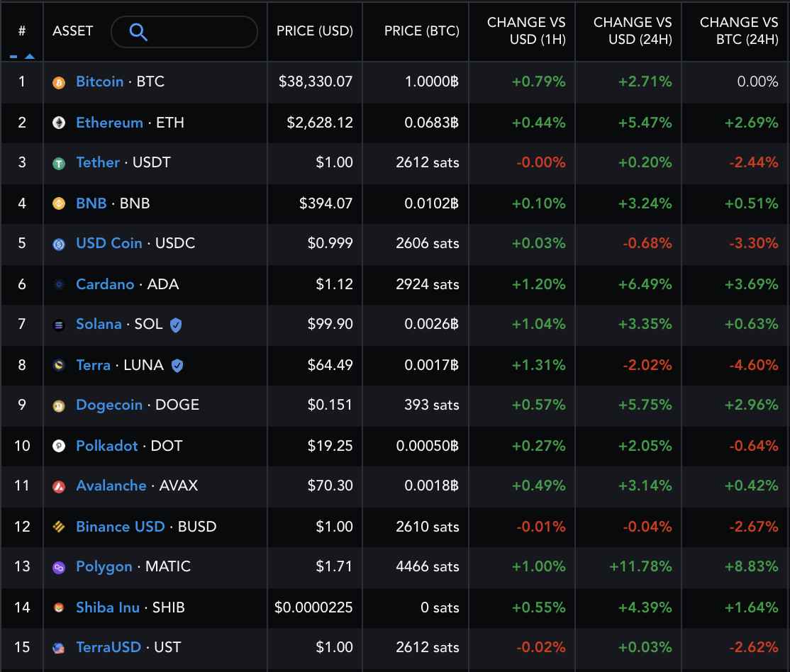Click the Bitcoin coin logo icon
The image size is (790, 672).
click(59, 82)
